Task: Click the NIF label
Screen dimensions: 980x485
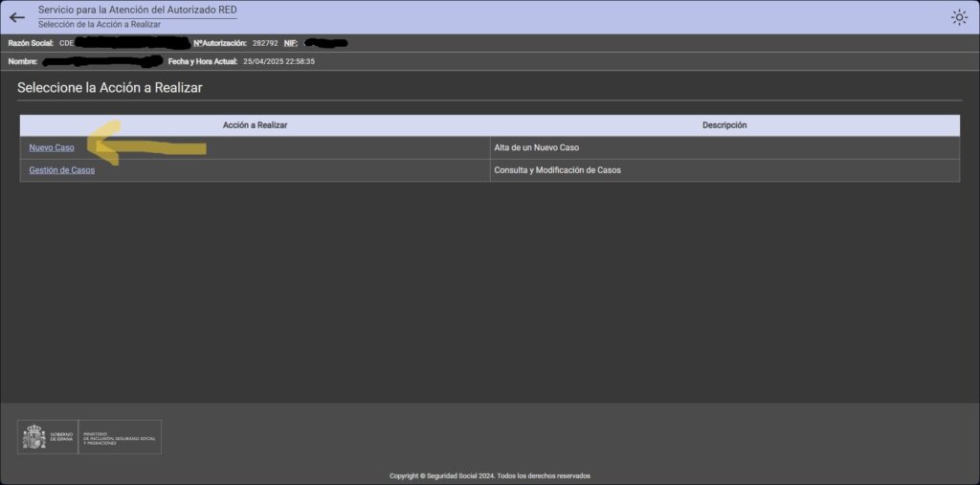Action: 291,43
